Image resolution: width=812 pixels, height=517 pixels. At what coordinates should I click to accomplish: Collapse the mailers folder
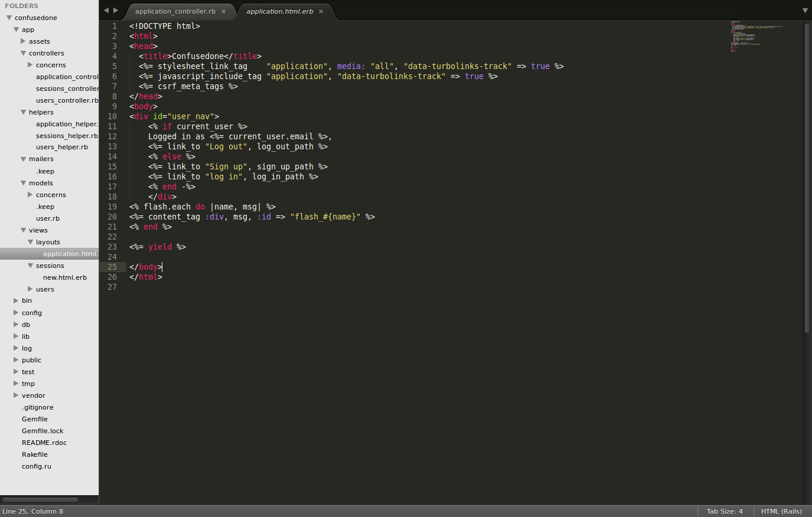24,159
